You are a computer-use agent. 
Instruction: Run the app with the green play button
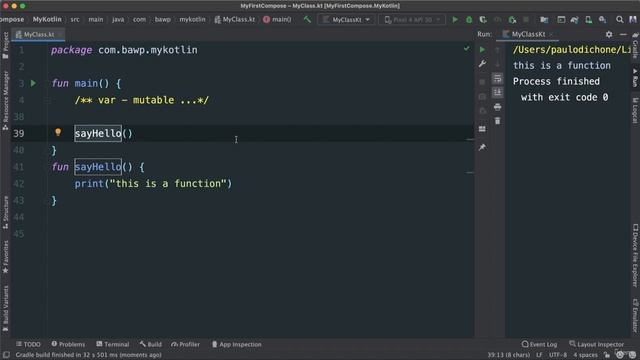coord(455,20)
